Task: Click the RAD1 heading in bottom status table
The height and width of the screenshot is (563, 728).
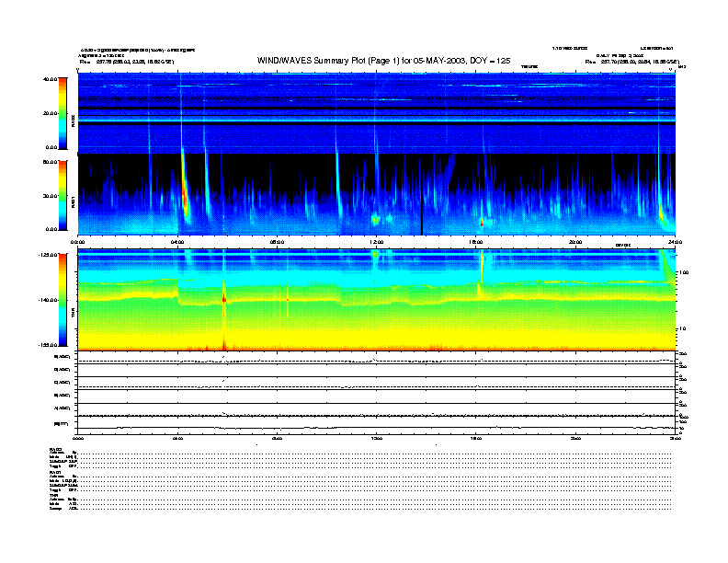Action: 56,473
